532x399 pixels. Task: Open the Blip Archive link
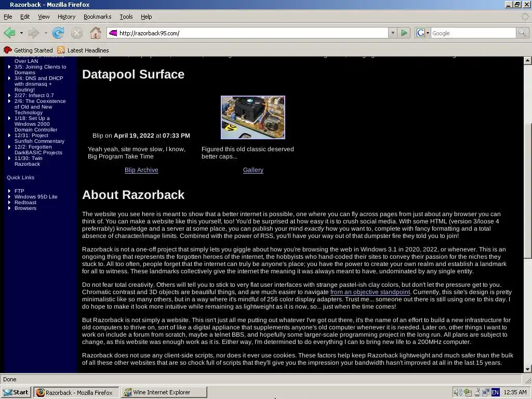141,170
